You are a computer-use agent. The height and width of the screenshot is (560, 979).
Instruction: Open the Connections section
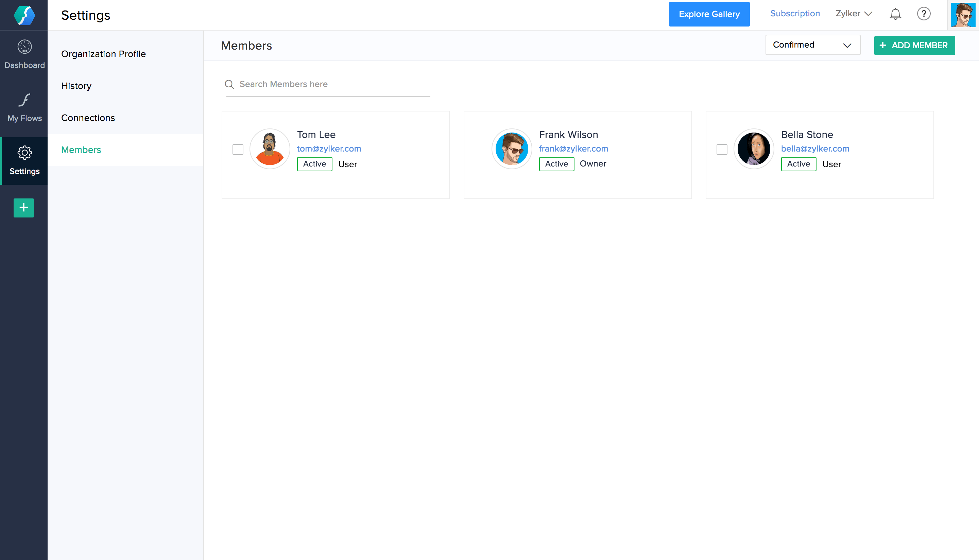(x=88, y=118)
